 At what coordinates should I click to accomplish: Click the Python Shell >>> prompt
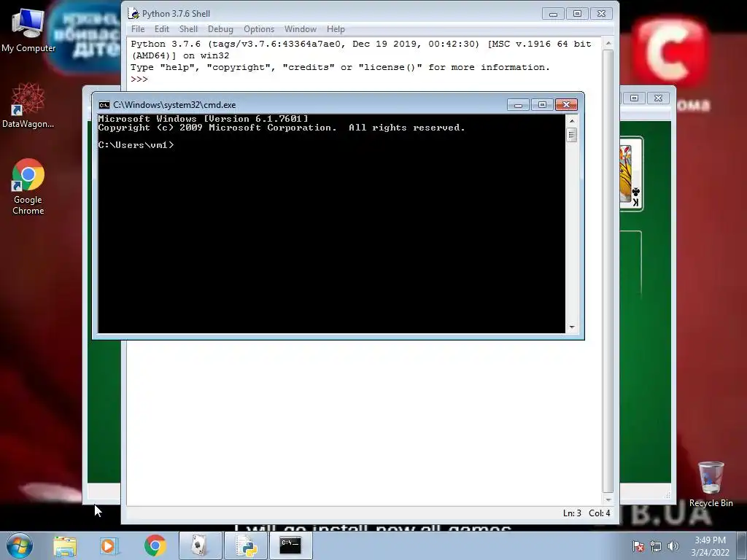(139, 79)
